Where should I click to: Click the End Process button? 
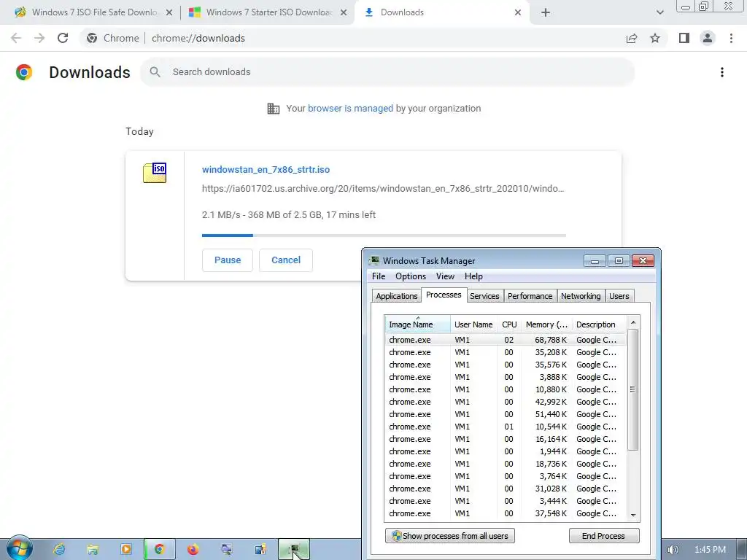click(x=603, y=536)
